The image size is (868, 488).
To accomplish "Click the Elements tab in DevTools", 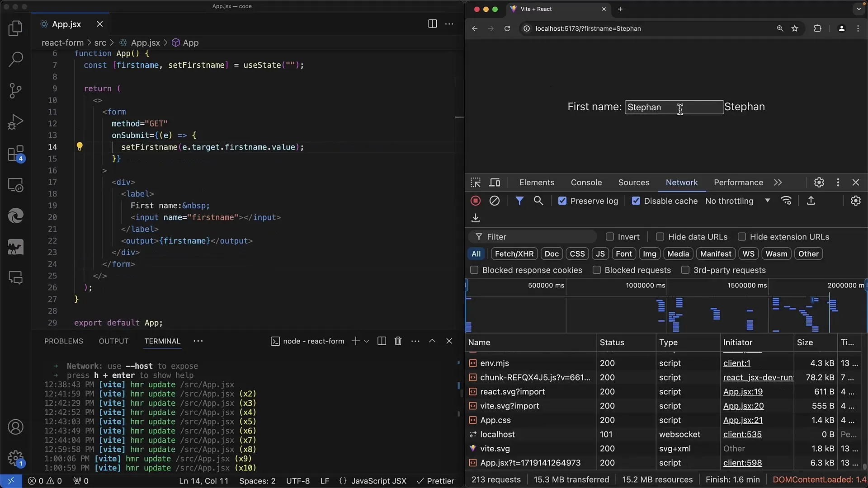I will pos(536,183).
